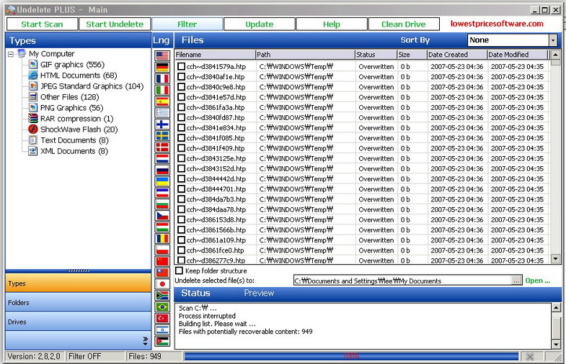The image size is (566, 364).
Task: Click the Start Scan button
Action: 42,24
